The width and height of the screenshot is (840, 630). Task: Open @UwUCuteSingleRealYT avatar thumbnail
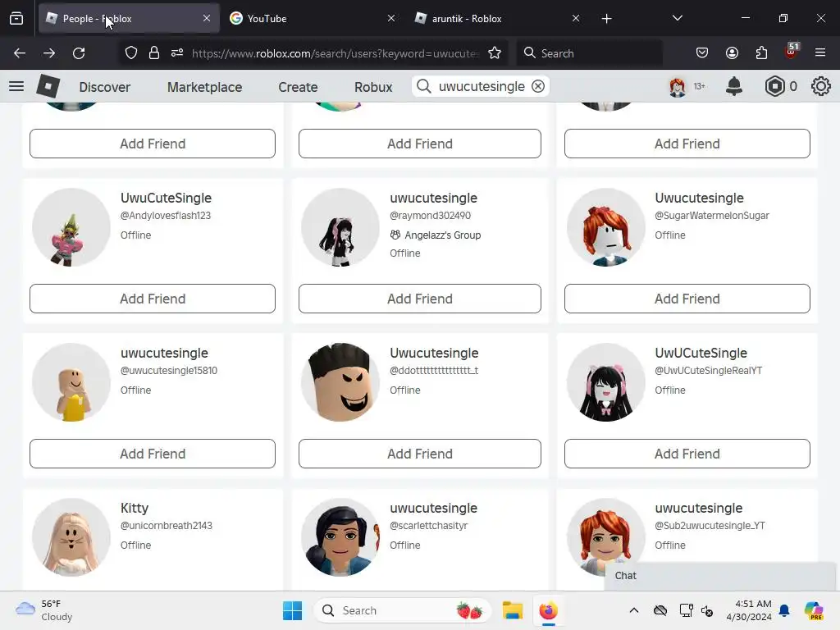click(x=606, y=382)
